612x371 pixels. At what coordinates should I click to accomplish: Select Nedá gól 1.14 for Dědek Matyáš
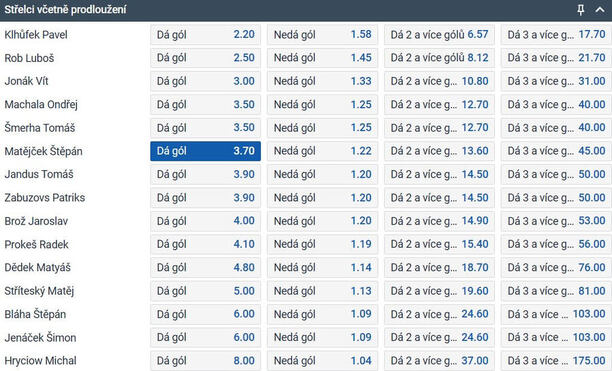tap(322, 267)
